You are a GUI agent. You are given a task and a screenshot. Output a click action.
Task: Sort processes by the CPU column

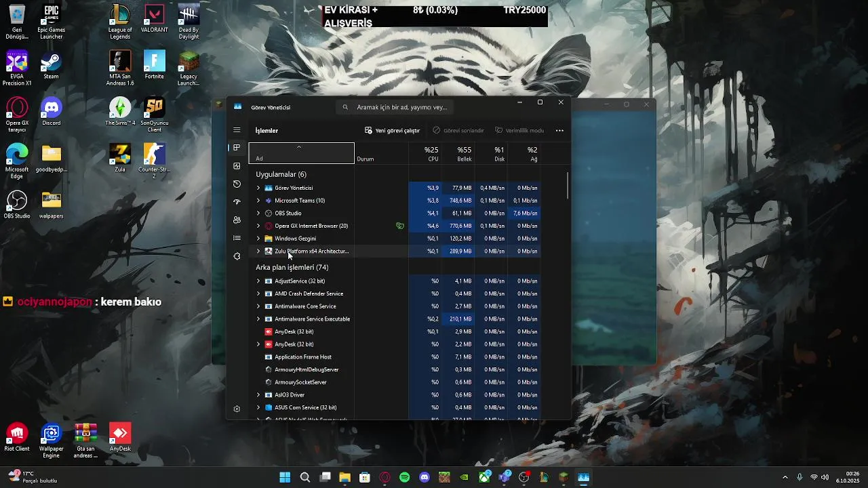point(426,154)
